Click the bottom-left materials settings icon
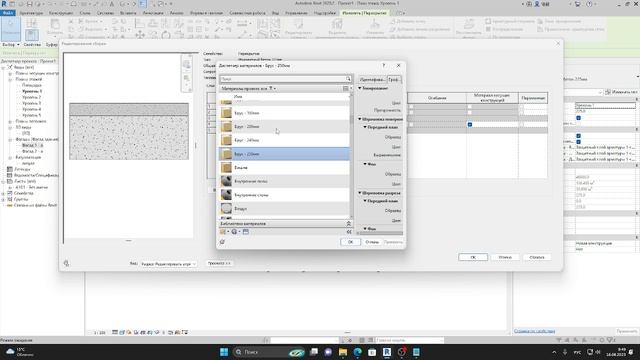The width and height of the screenshot is (640, 360). tap(222, 242)
